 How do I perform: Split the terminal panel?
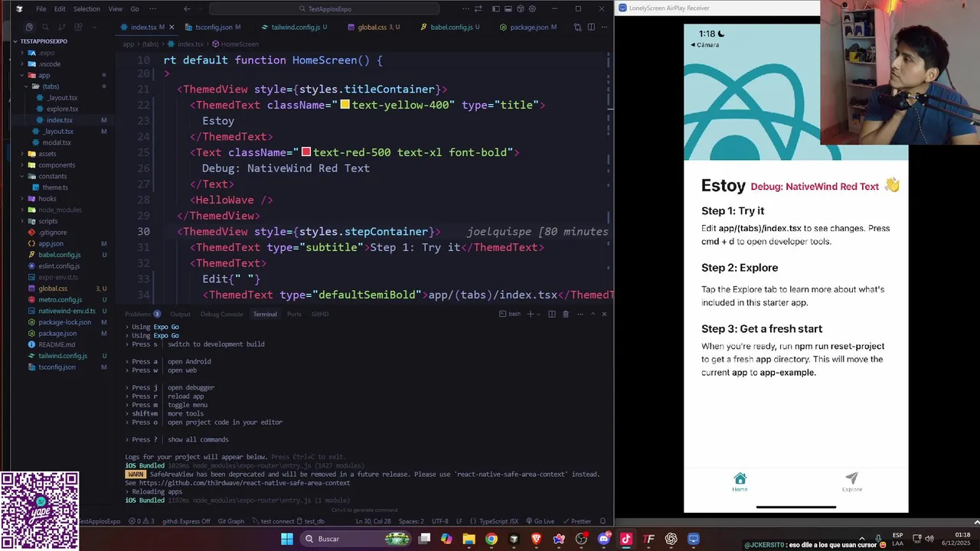(x=551, y=314)
